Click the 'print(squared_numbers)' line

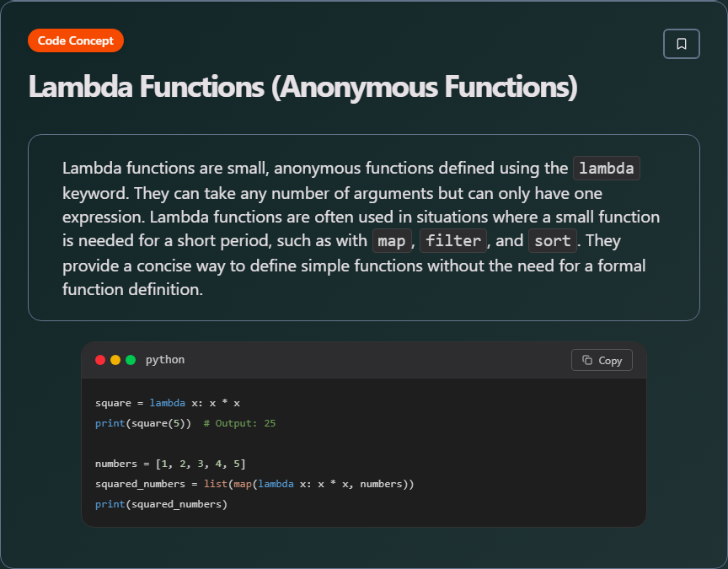pyautogui.click(x=161, y=504)
